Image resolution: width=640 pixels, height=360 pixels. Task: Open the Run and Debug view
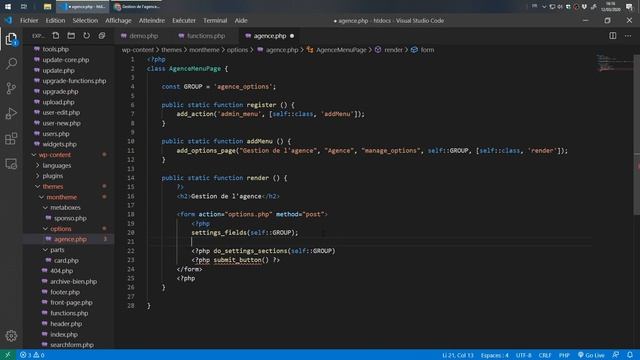(11, 113)
